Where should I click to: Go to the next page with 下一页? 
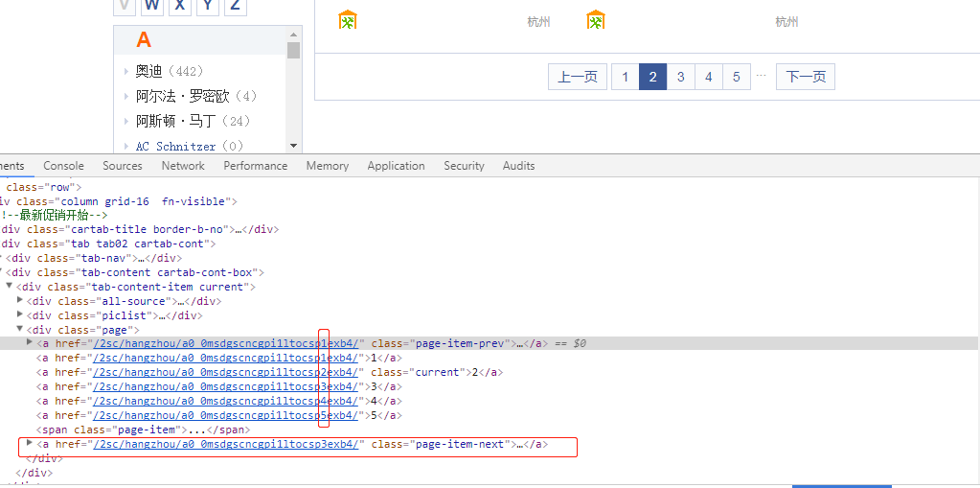(806, 78)
